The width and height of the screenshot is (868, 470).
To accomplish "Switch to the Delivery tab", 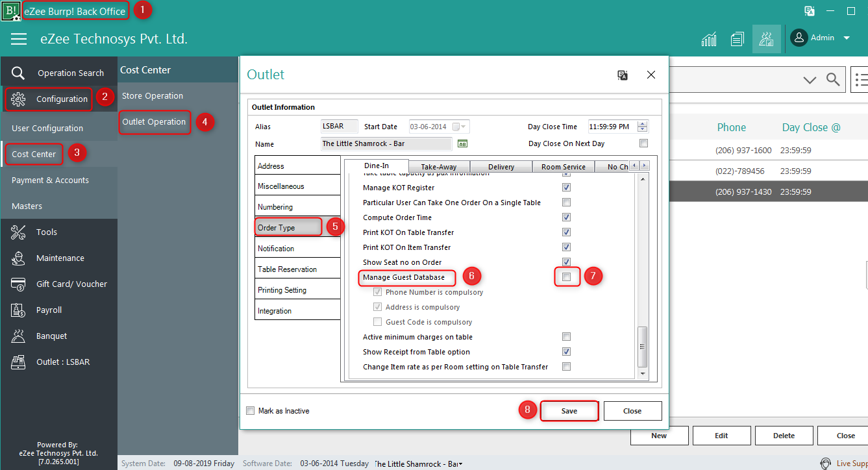I will (x=501, y=167).
